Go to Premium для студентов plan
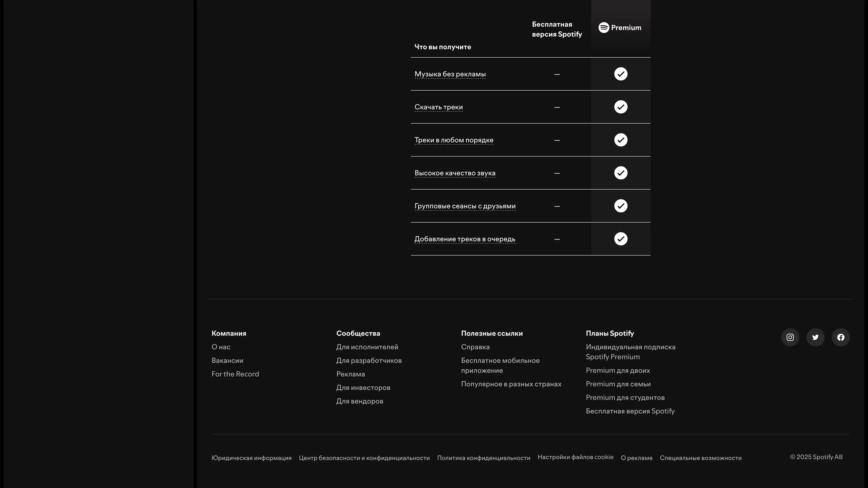Image resolution: width=868 pixels, height=488 pixels. tap(625, 397)
